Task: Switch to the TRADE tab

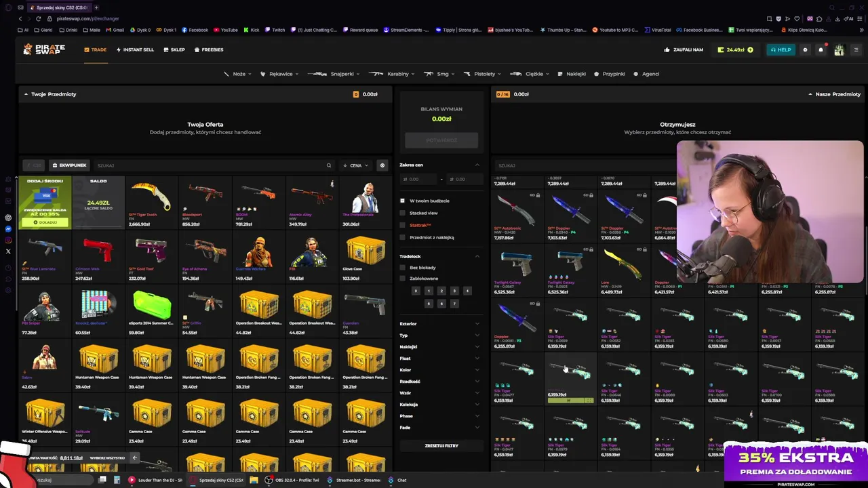Action: click(x=96, y=49)
